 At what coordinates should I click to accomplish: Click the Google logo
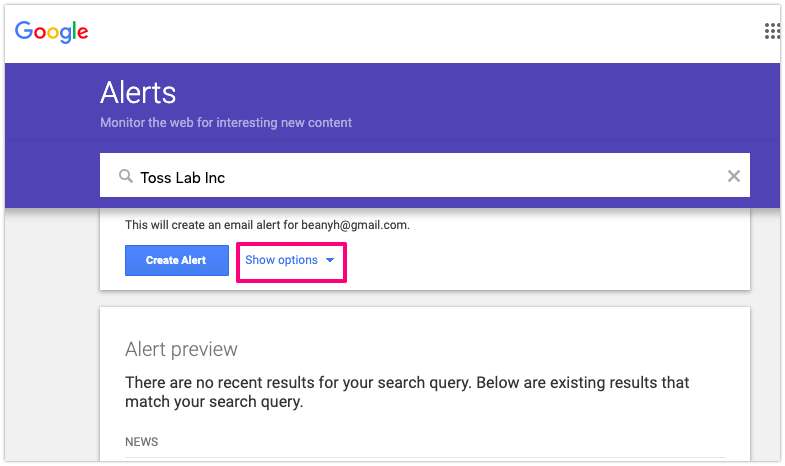52,32
